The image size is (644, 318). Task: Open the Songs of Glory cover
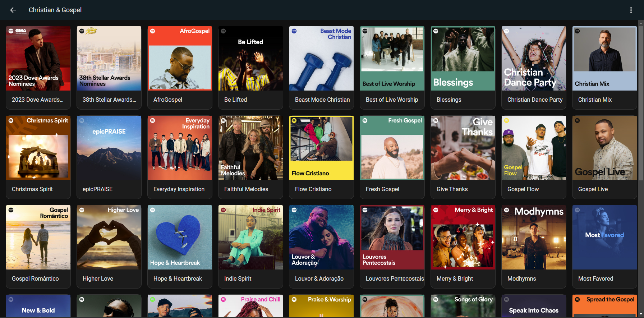463,306
